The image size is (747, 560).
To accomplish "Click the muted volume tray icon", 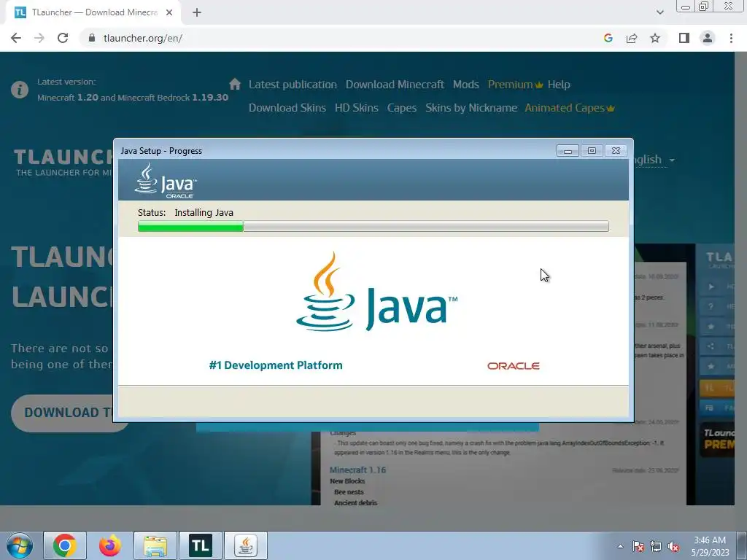I will (x=673, y=546).
